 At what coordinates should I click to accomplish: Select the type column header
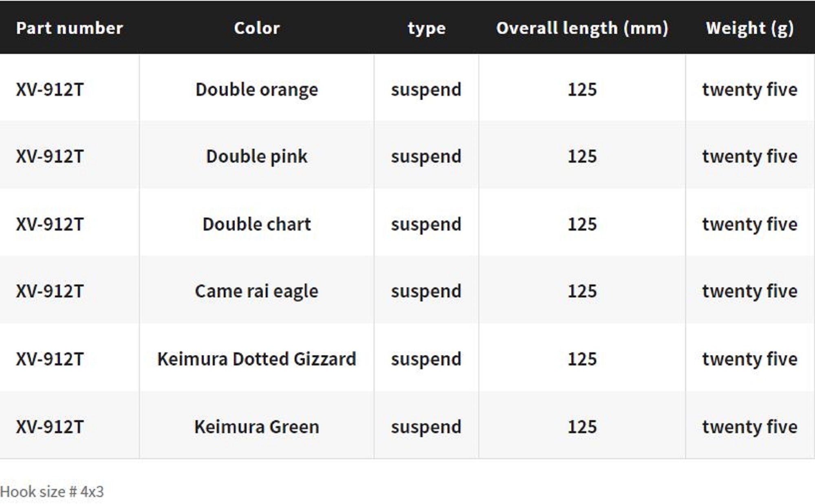tap(426, 28)
